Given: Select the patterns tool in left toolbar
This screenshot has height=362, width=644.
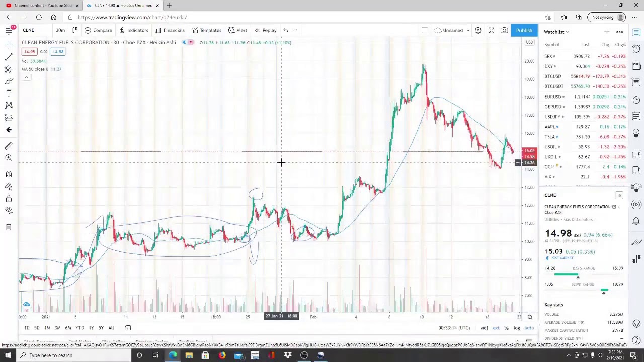Looking at the screenshot, I should (9, 105).
